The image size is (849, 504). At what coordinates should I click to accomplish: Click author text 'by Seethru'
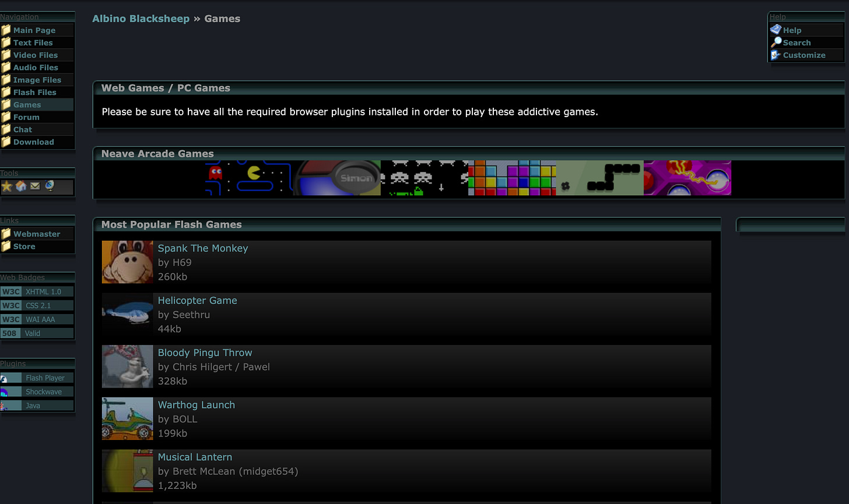[184, 315]
